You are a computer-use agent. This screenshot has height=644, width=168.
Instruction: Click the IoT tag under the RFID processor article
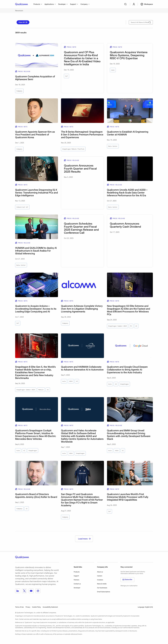click(109, 512)
